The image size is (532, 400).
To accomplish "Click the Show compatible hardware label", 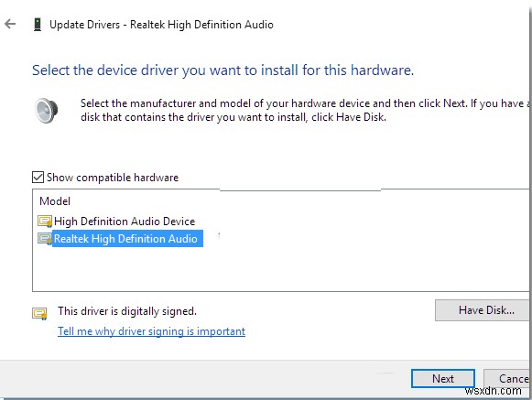I will pos(113,178).
